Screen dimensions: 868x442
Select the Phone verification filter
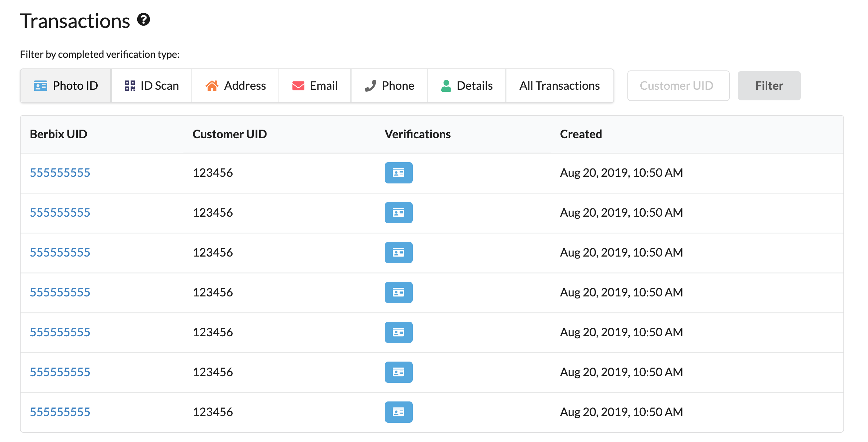[389, 85]
